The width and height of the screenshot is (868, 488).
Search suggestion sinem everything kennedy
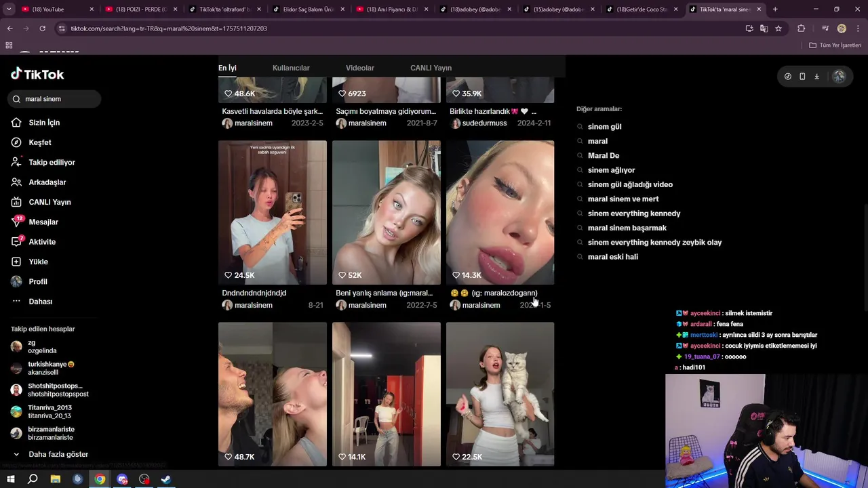tap(633, 213)
